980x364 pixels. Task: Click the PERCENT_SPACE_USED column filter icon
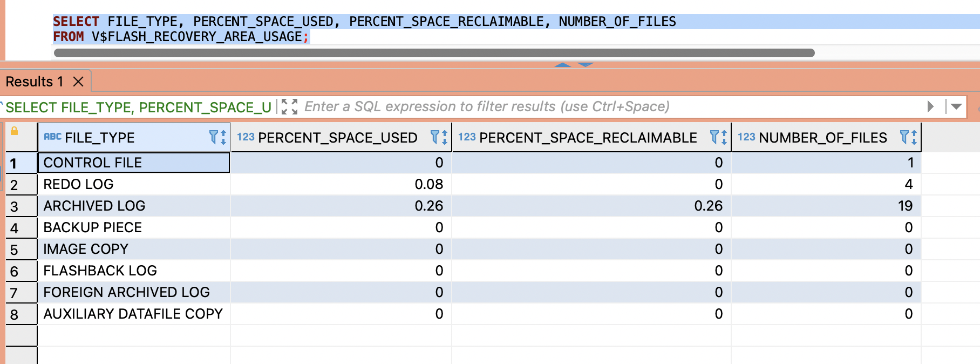coord(435,137)
